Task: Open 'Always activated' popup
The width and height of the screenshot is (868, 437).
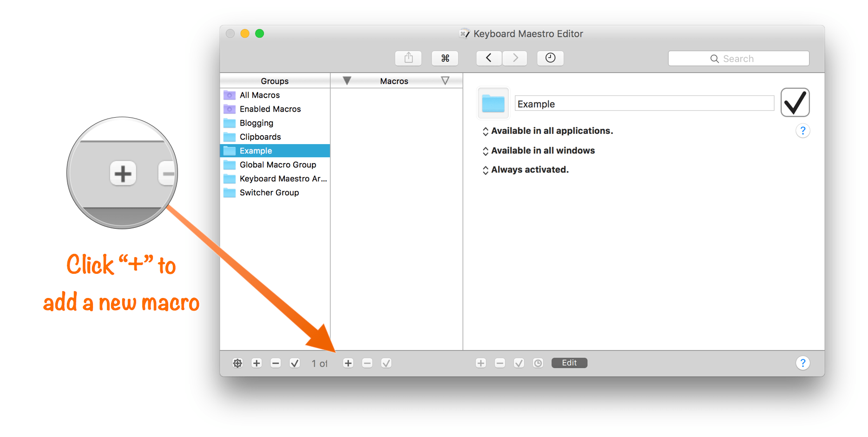Action: (x=526, y=170)
